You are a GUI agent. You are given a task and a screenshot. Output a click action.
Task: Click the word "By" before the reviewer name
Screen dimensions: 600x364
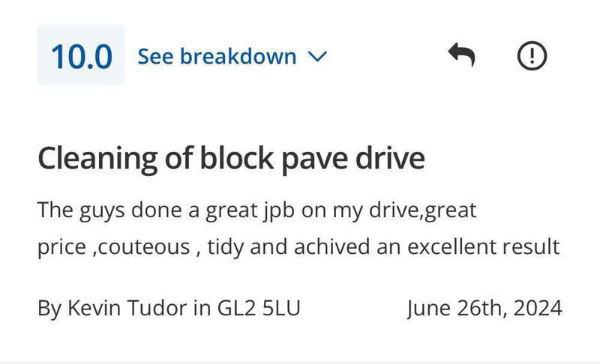(x=49, y=308)
